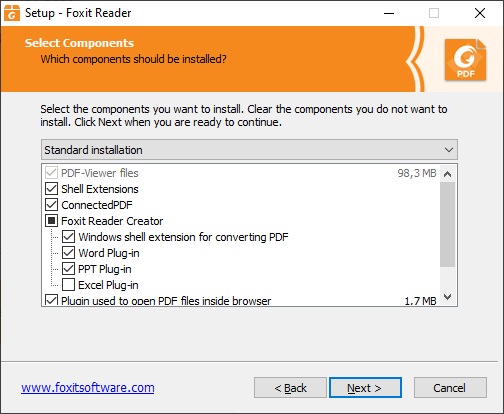Open the www.foxitsoftware.com link
504x414 pixels.
[88, 388]
